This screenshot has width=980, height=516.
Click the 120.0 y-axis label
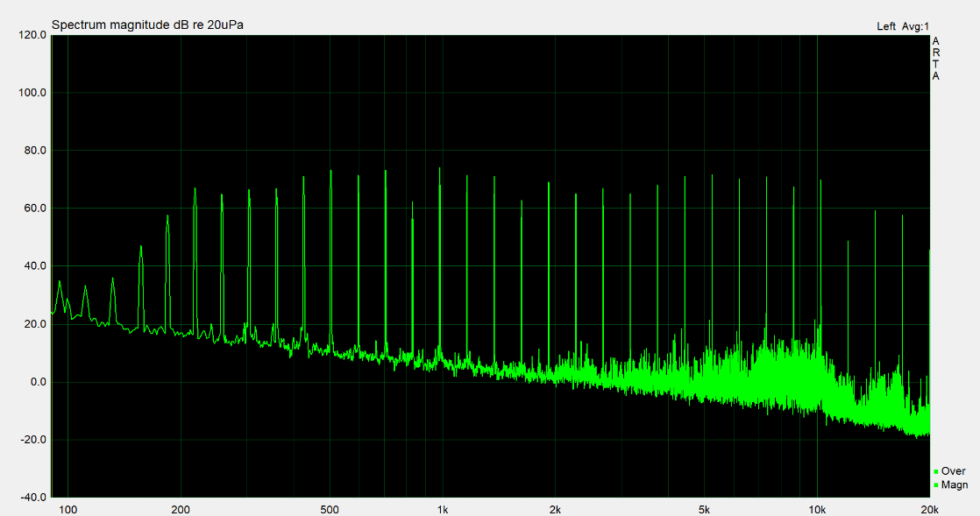click(32, 35)
